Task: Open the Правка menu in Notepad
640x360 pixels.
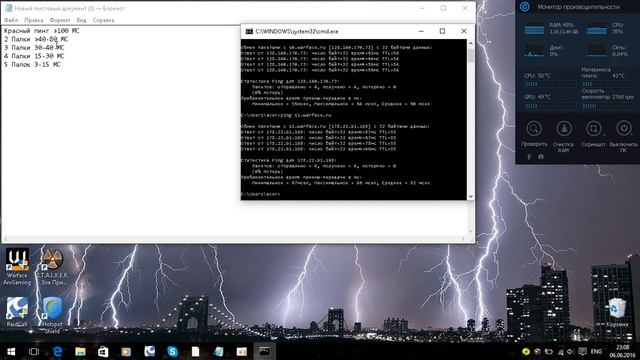Action: 33,20
